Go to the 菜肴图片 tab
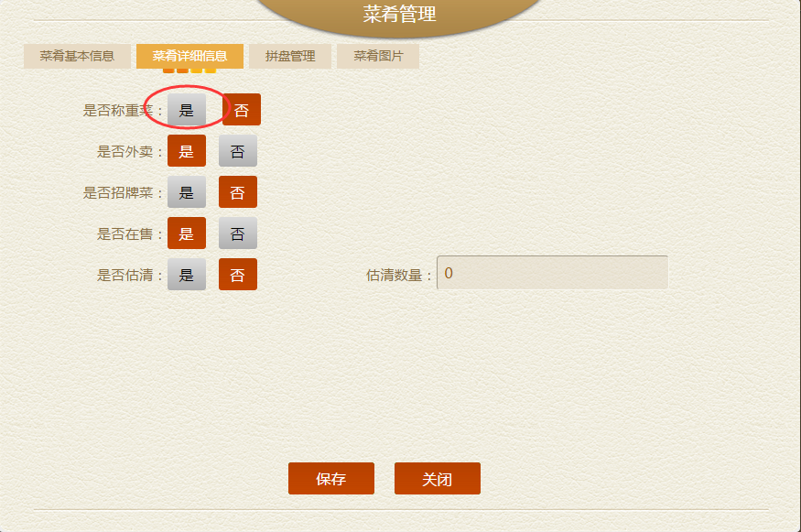Viewport: 801px width, 532px height. [378, 56]
